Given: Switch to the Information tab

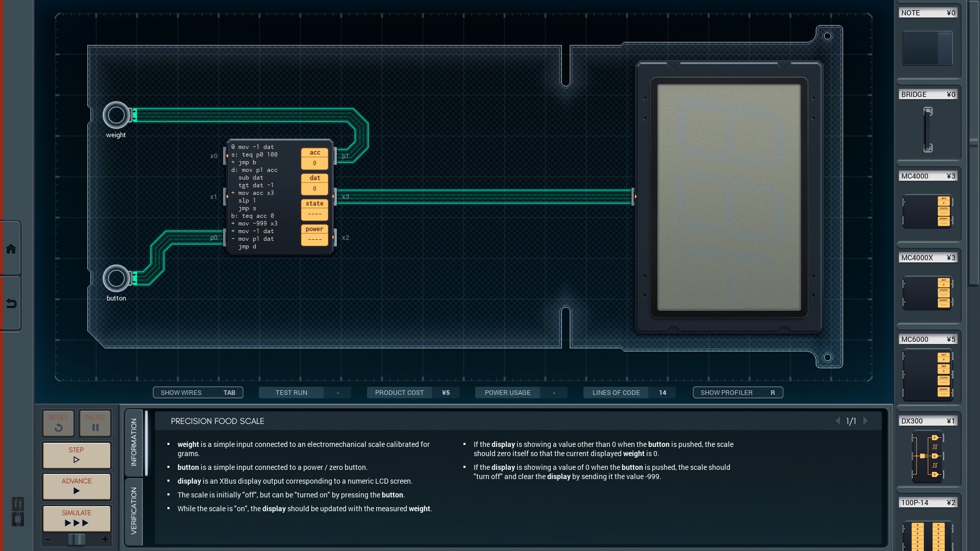Looking at the screenshot, I should click(x=134, y=442).
